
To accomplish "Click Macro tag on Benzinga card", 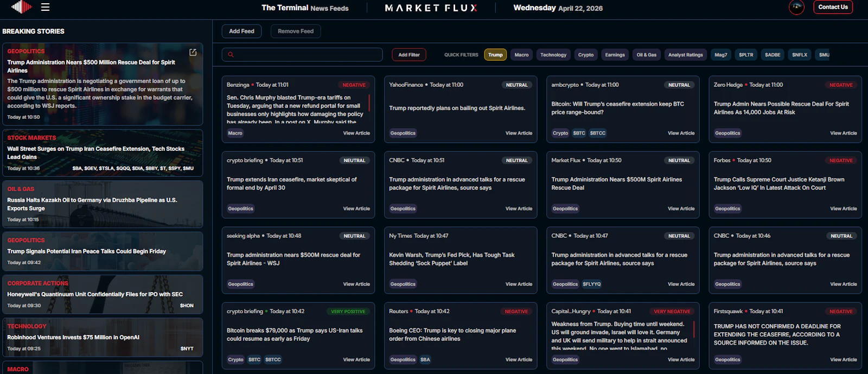I will click(235, 133).
